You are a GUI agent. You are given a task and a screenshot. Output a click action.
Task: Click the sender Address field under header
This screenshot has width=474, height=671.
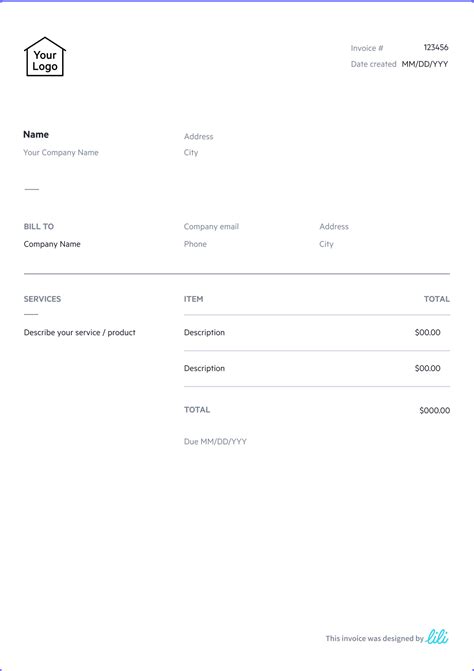(x=198, y=137)
